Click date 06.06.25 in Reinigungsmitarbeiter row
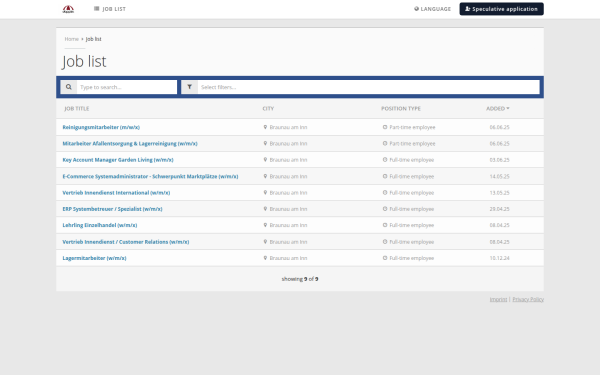The width and height of the screenshot is (600, 375). (x=499, y=127)
